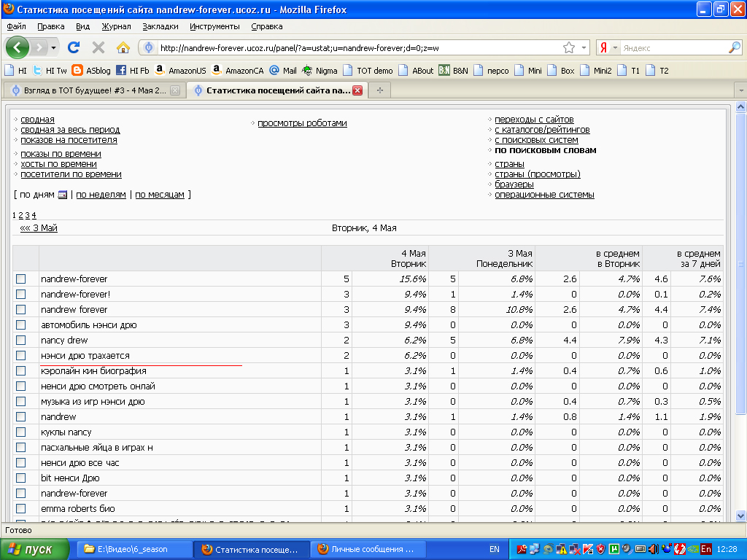Click the '15.6%' cell for nandrew-forever
Image resolution: width=747 pixels, height=560 pixels.
click(413, 279)
